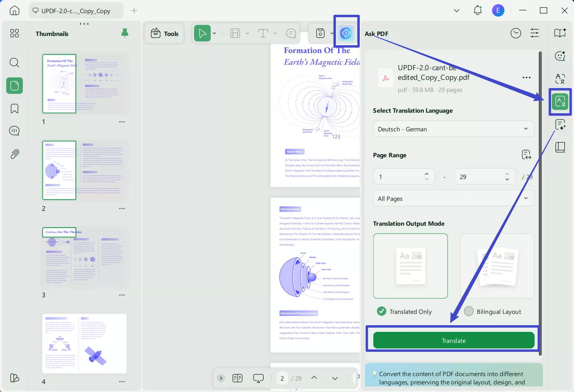This screenshot has height=392, width=574.
Task: Toggle the pin on the Thumbnails panel
Action: [125, 33]
